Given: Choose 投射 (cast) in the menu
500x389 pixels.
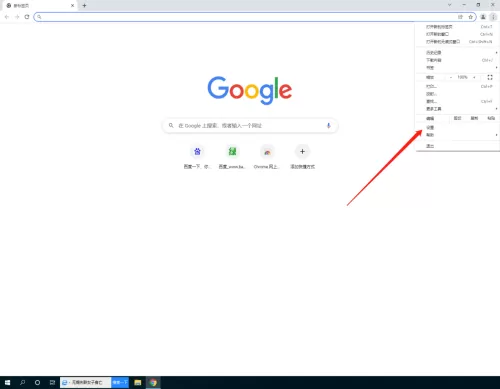Looking at the screenshot, I should [x=458, y=94].
